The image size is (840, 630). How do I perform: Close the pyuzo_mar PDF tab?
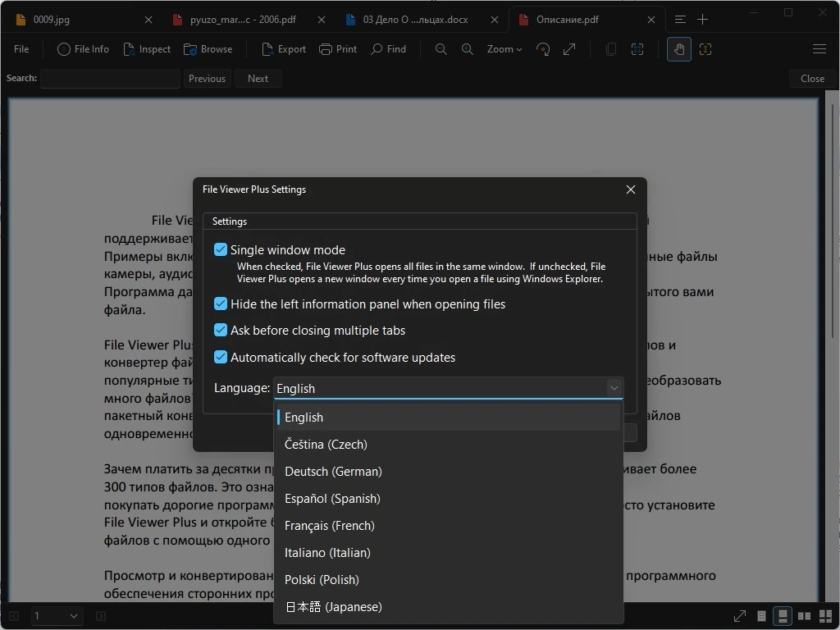pos(322,20)
